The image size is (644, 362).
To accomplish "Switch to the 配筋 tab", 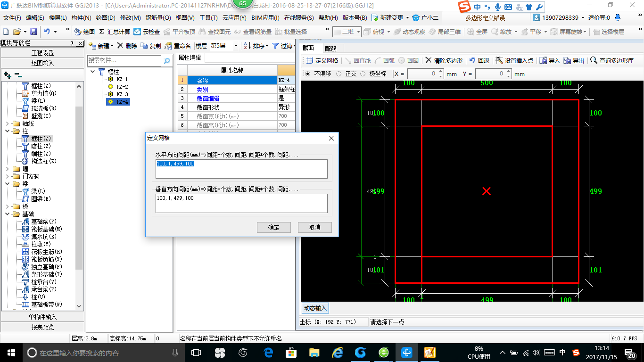I will (x=330, y=48).
